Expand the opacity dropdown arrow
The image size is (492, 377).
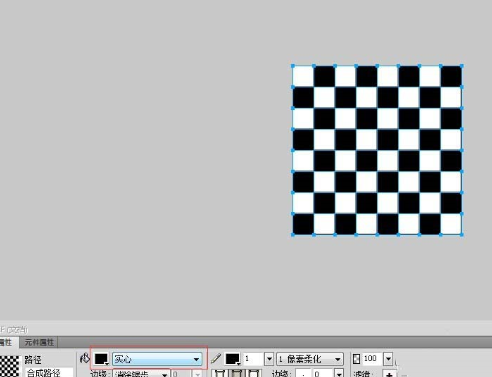click(388, 359)
